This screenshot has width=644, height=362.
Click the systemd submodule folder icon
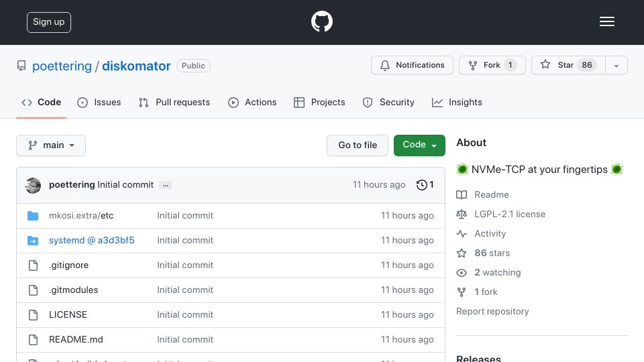coord(33,241)
